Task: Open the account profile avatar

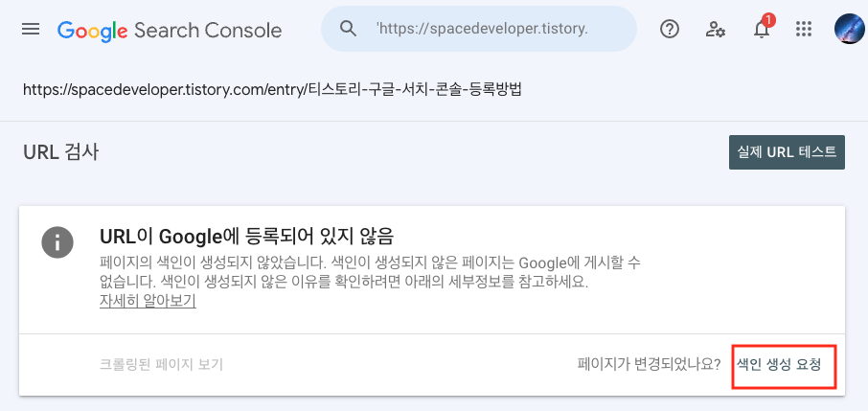Action: pos(849,30)
